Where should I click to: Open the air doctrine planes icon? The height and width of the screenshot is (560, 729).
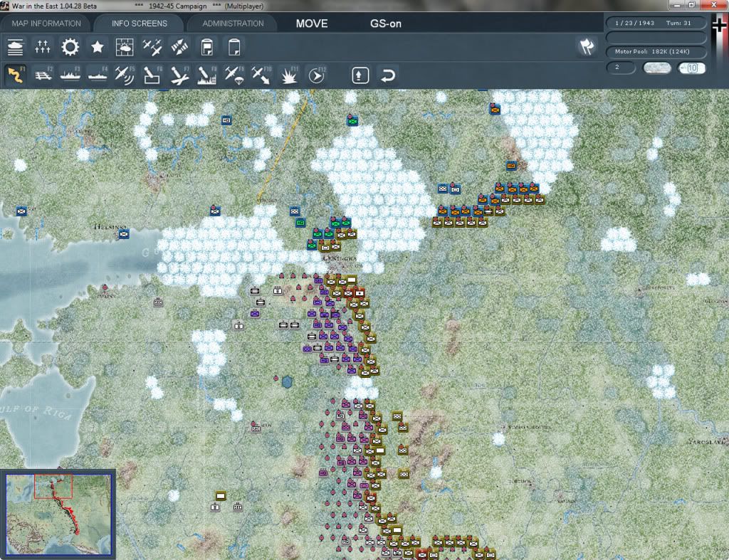pos(152,48)
